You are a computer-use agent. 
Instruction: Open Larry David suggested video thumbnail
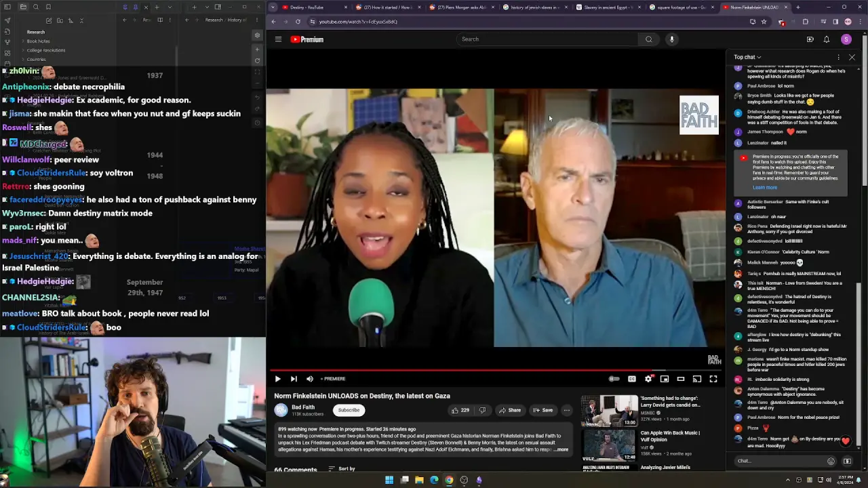click(x=609, y=411)
